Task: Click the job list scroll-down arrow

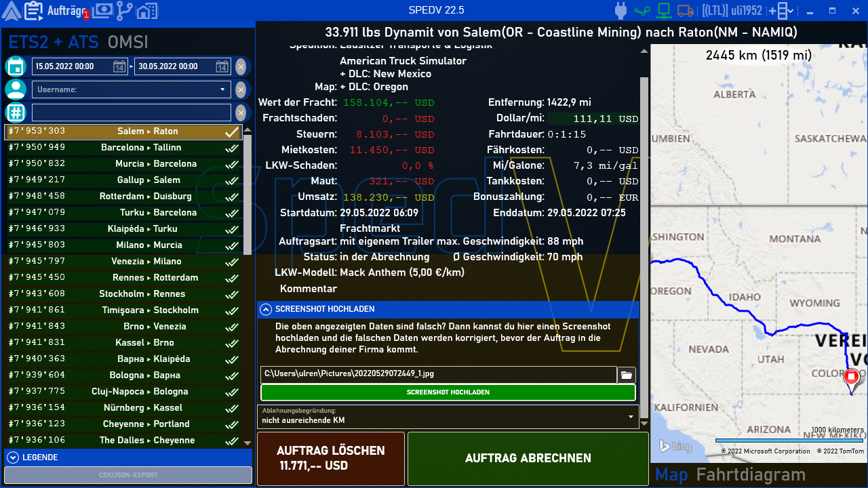Action: coord(248,443)
